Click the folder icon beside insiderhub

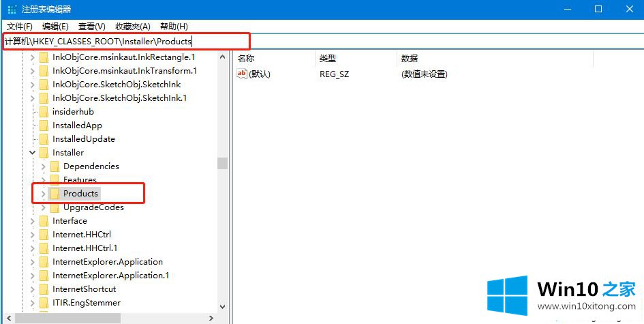pos(44,112)
